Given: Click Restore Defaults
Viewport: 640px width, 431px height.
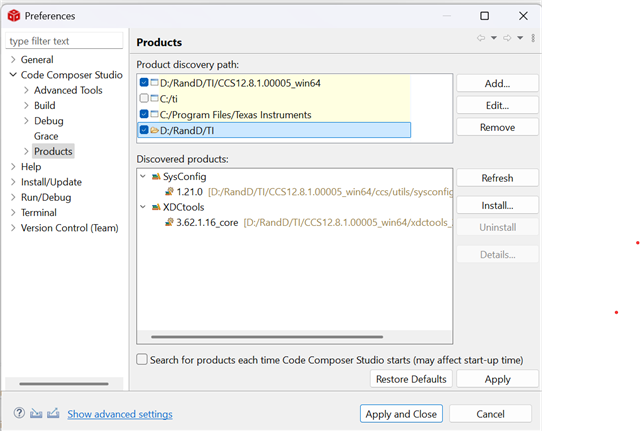Looking at the screenshot, I should pos(411,379).
